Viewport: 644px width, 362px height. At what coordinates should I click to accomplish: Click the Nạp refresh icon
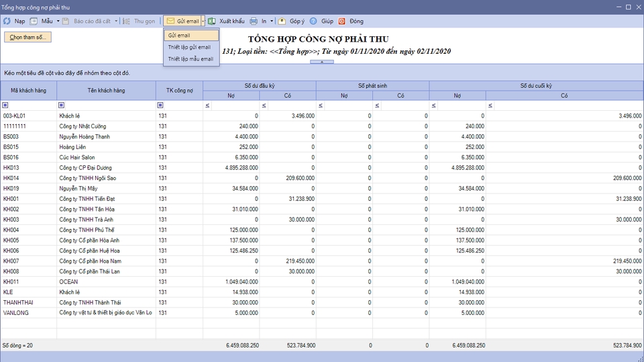click(x=7, y=21)
